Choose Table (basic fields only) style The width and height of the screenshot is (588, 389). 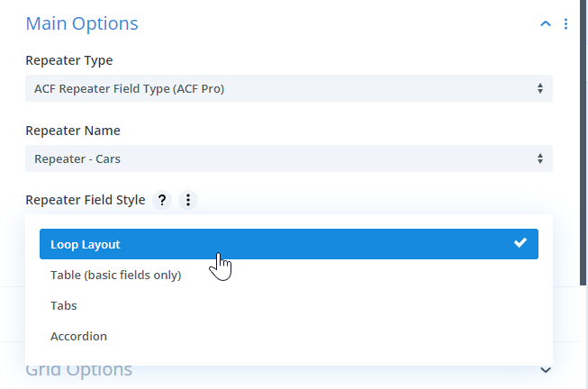(116, 275)
